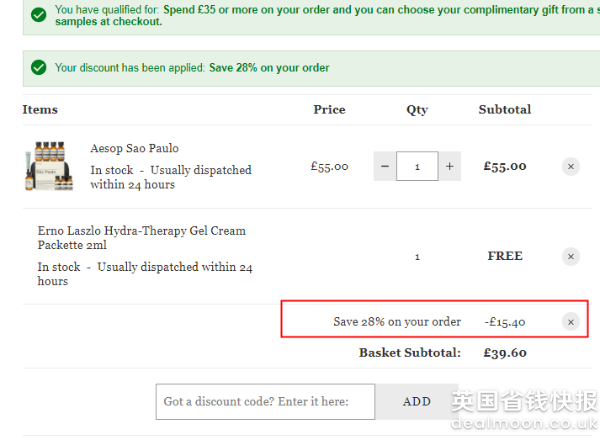
Task: Increase Aesop Sao Paulo quantity with plus
Action: tap(450, 166)
